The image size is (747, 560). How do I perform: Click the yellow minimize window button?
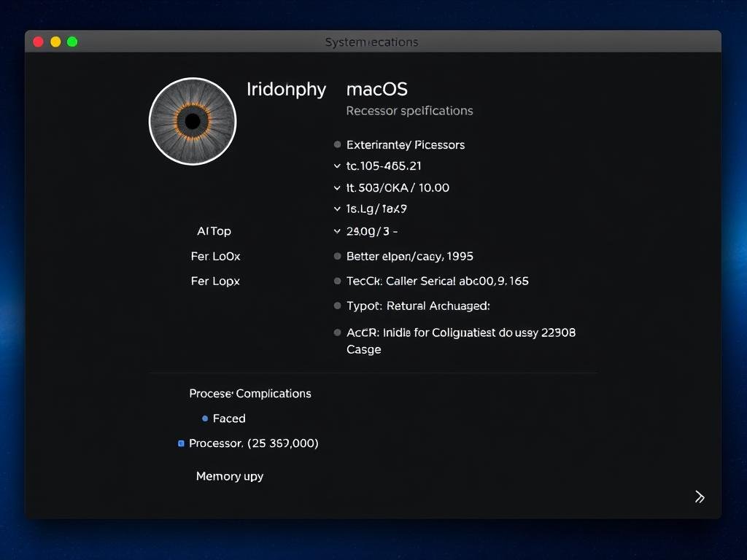55,42
